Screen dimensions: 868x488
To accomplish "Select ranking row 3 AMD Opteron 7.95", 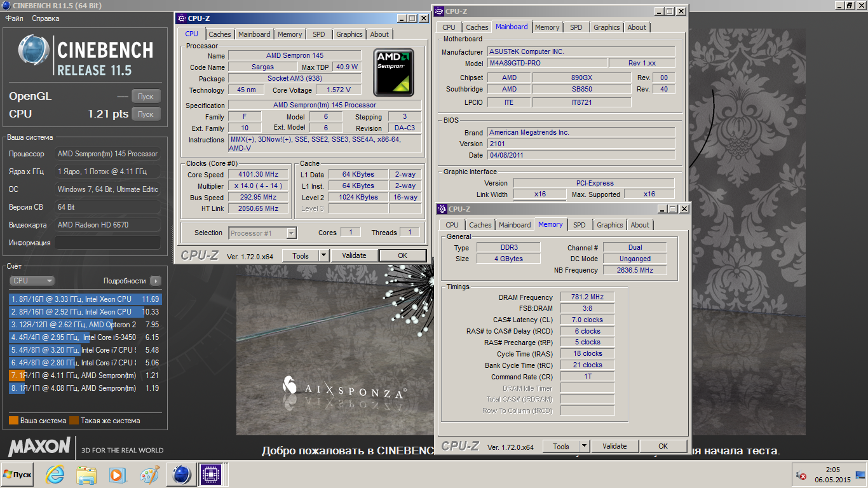I will 85,324.
